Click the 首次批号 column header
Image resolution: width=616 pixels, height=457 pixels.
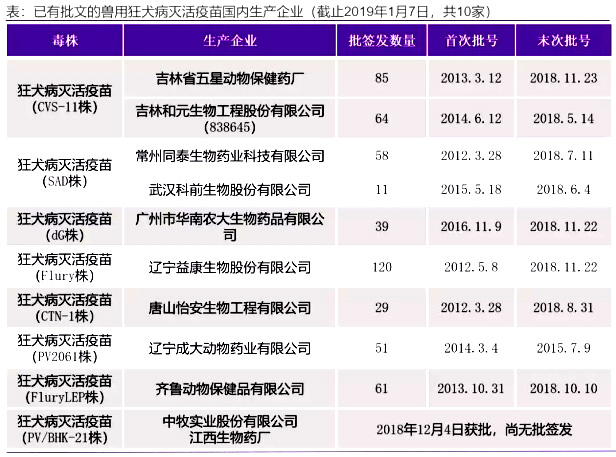coord(471,40)
